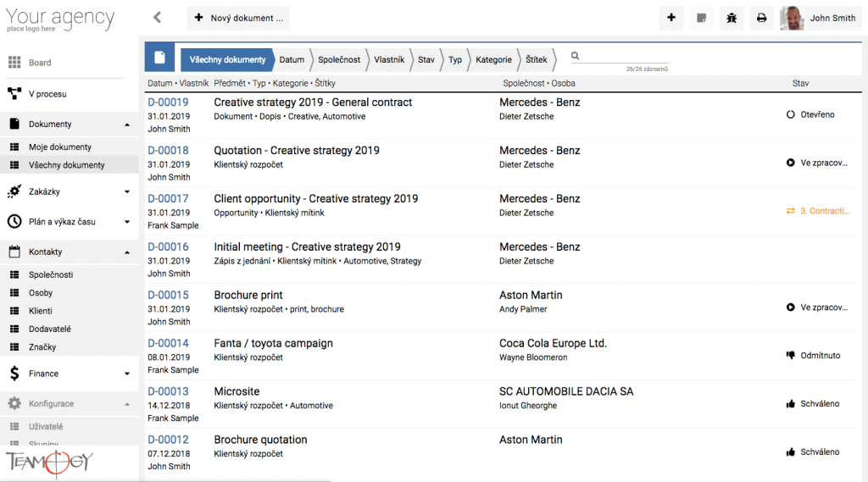This screenshot has height=482, width=868.
Task: Expand the Zakázky section
Action: pyautogui.click(x=127, y=191)
